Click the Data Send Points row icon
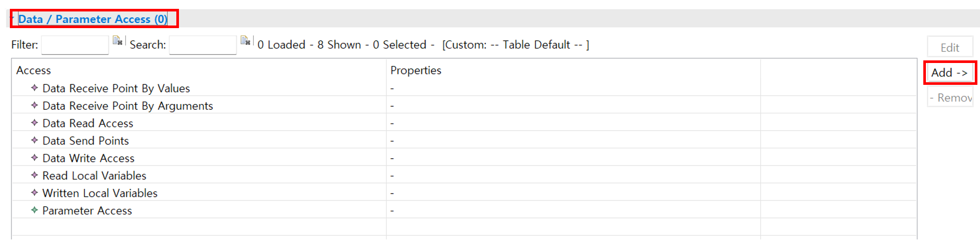Screen dimensions: 980x241 [34, 141]
